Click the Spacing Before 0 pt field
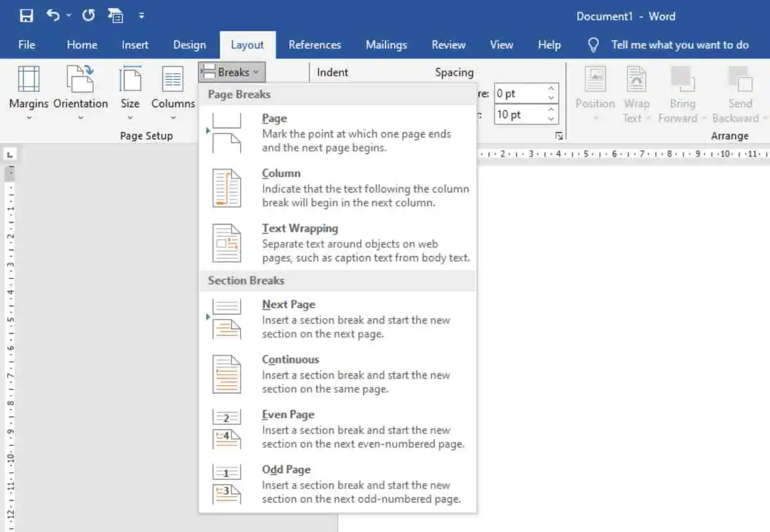 tap(519, 94)
